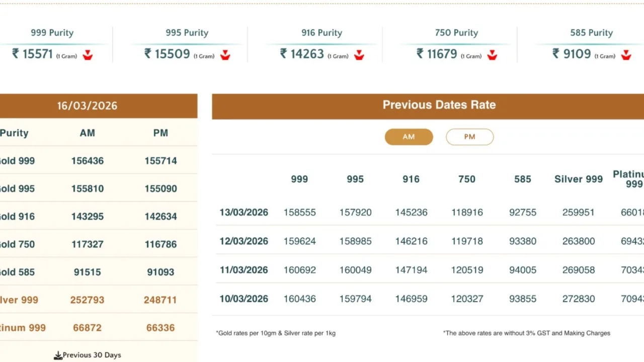Click the 585 Purity red down arrow

[x=626, y=55]
